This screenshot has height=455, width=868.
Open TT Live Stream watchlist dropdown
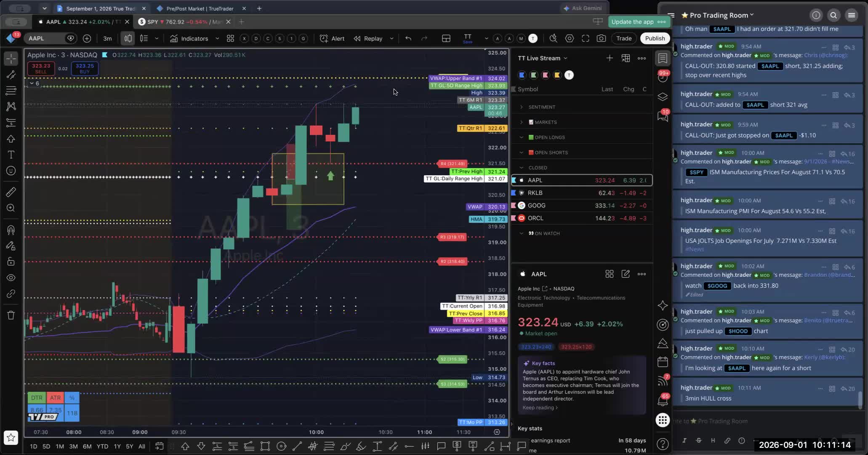point(543,58)
